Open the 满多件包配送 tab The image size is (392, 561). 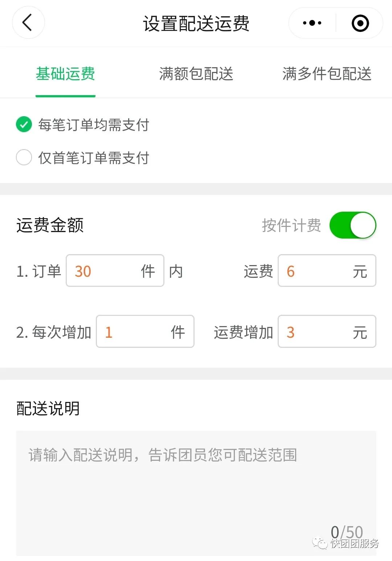[x=327, y=74]
